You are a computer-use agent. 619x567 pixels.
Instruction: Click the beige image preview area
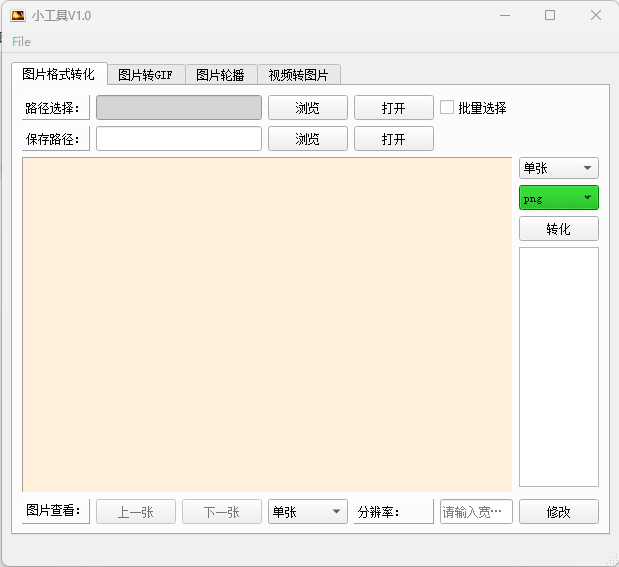pyautogui.click(x=267, y=325)
